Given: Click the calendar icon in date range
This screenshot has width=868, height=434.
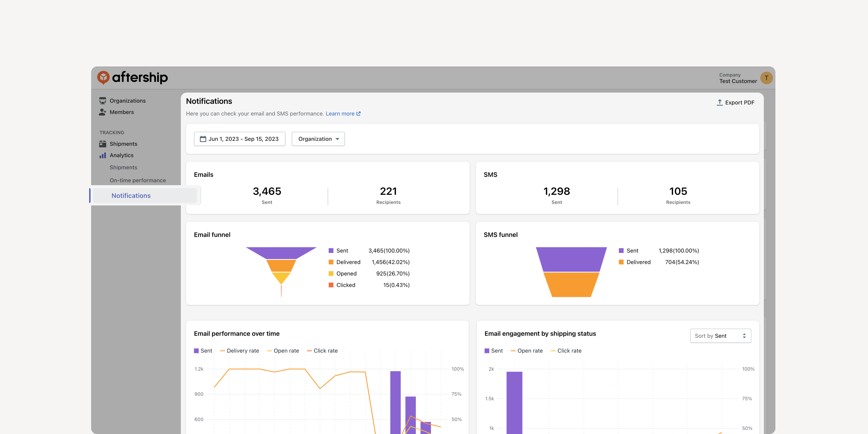Looking at the screenshot, I should click(x=203, y=139).
